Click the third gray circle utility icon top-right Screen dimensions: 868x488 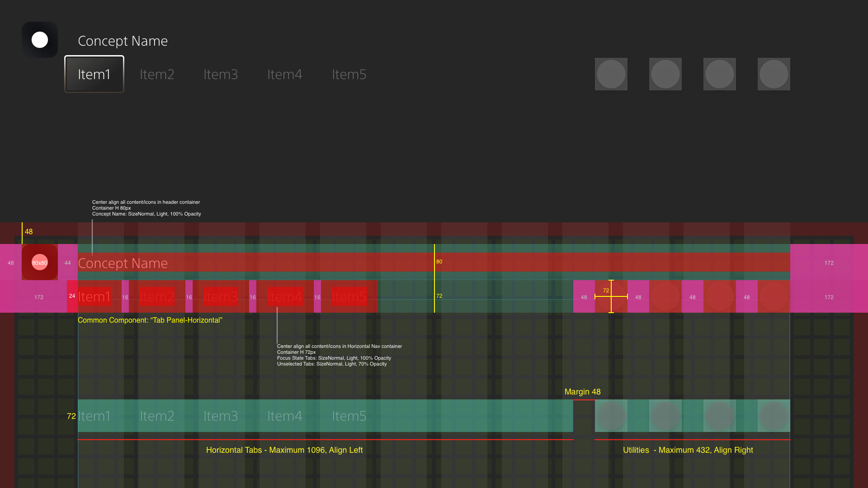(720, 74)
